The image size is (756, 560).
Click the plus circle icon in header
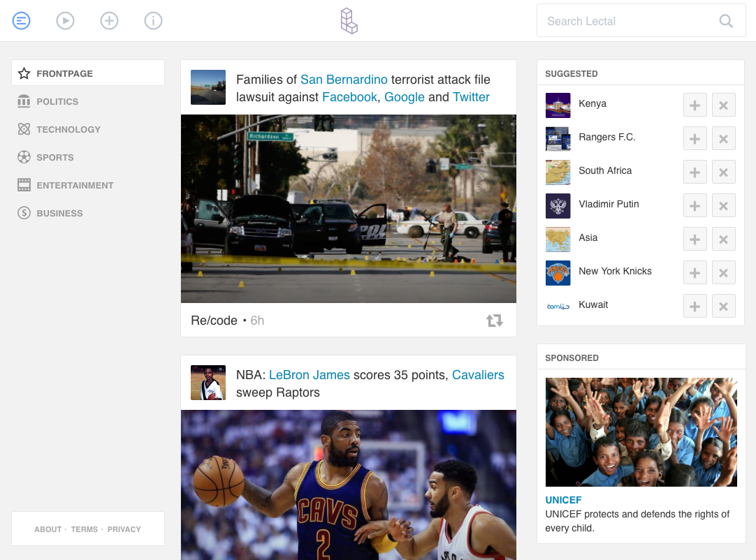point(110,21)
